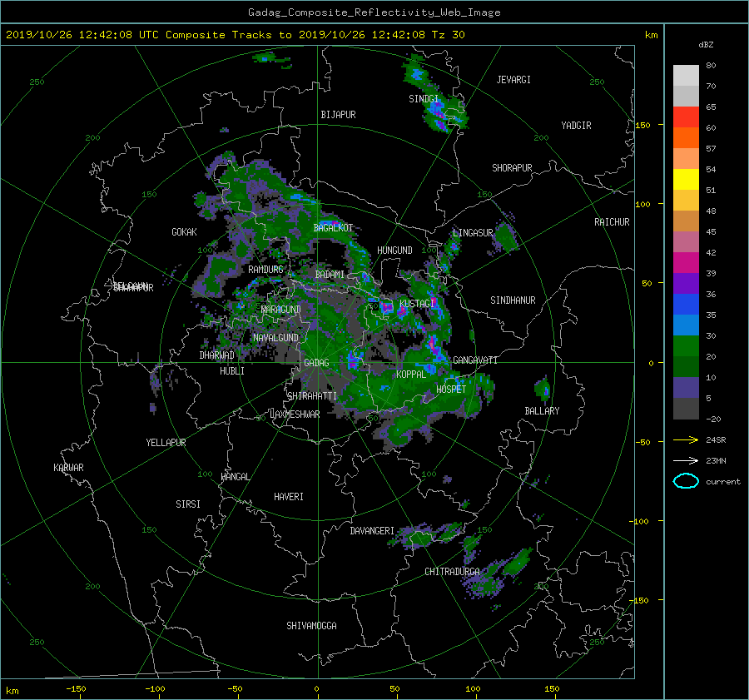This screenshot has width=749, height=700.
Task: Select the magenta 39 dBZ color swatch
Action: pos(686,263)
